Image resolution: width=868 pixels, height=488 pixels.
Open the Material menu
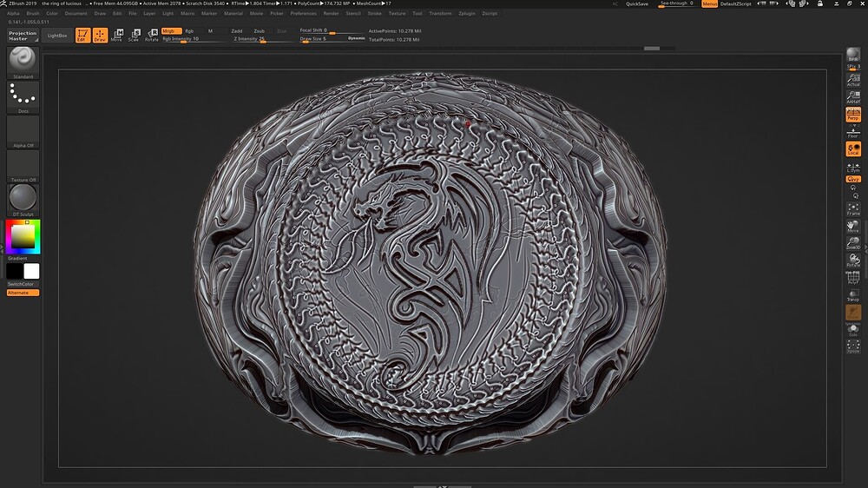pyautogui.click(x=233, y=13)
